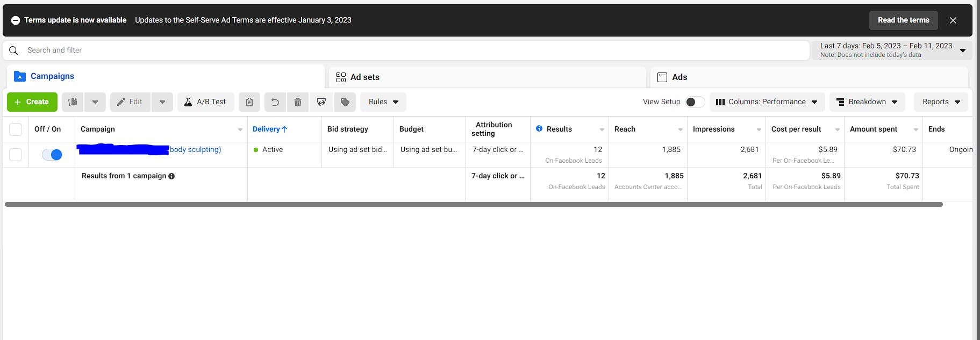Image resolution: width=980 pixels, height=340 pixels.
Task: Dismiss the terms update banner with X
Action: coord(953,20)
